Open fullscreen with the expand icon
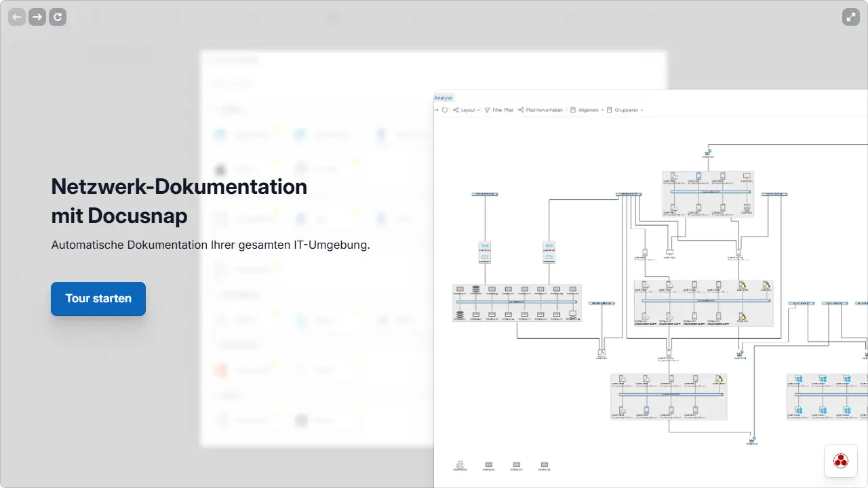Viewport: 868px width, 488px height. pos(851,17)
